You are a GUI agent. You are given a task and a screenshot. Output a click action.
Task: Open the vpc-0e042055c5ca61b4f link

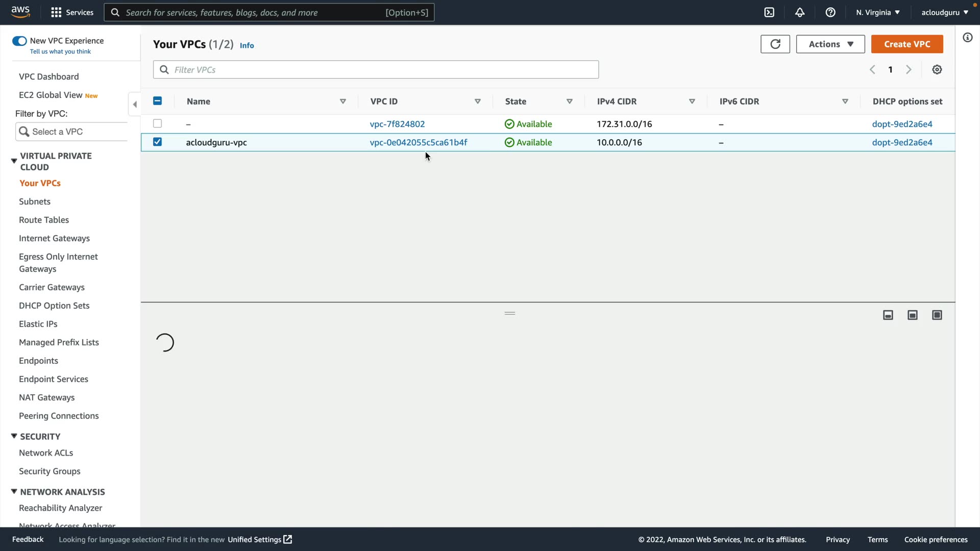(x=418, y=142)
